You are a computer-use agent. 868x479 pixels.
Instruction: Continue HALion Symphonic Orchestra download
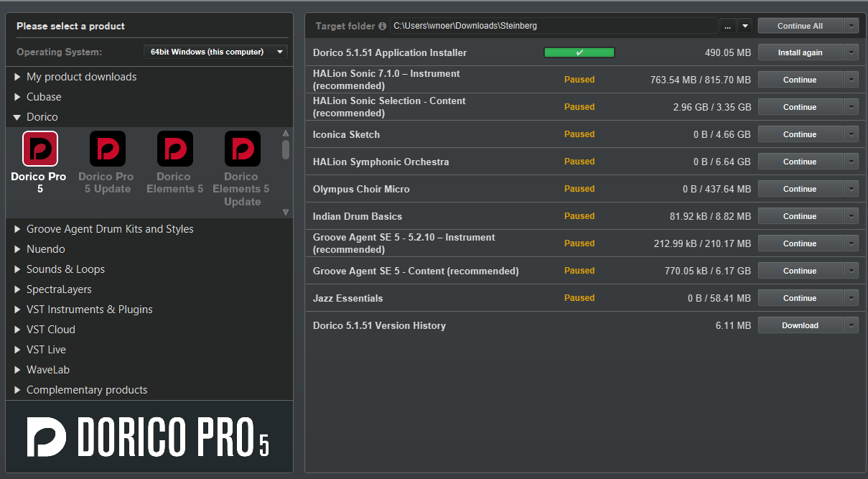(800, 162)
